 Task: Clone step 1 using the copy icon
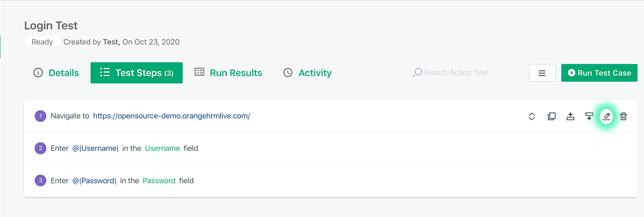coord(551,116)
